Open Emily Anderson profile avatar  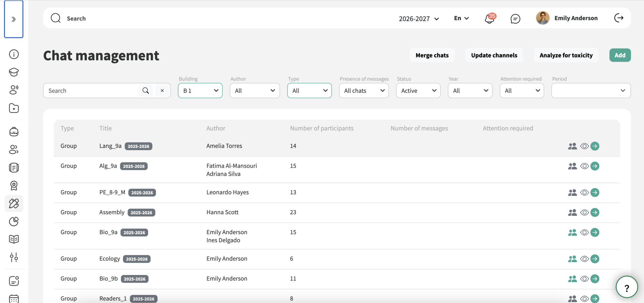pyautogui.click(x=543, y=18)
